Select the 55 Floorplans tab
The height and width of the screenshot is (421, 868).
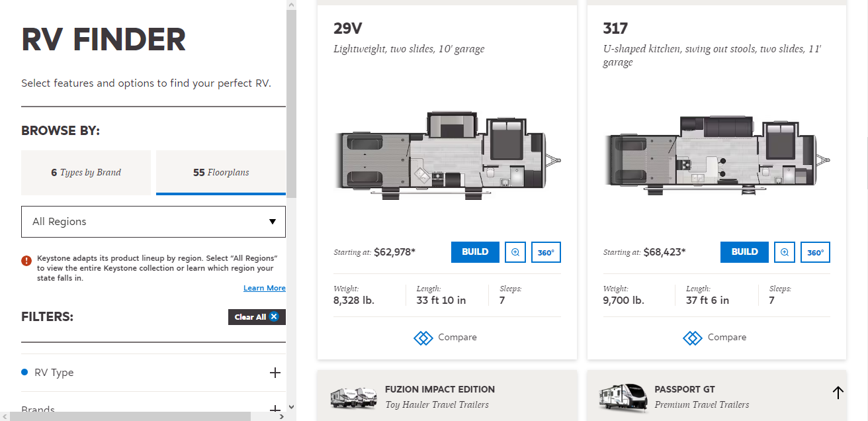(221, 173)
